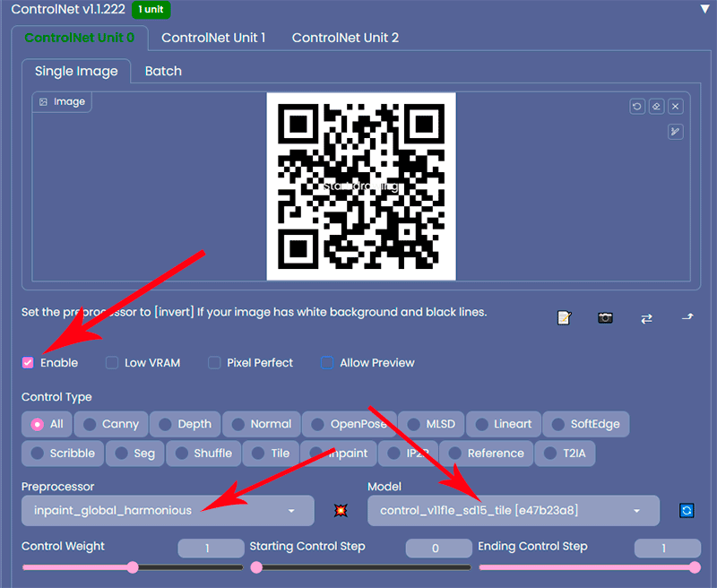Check the Allow Preview option

(x=327, y=363)
